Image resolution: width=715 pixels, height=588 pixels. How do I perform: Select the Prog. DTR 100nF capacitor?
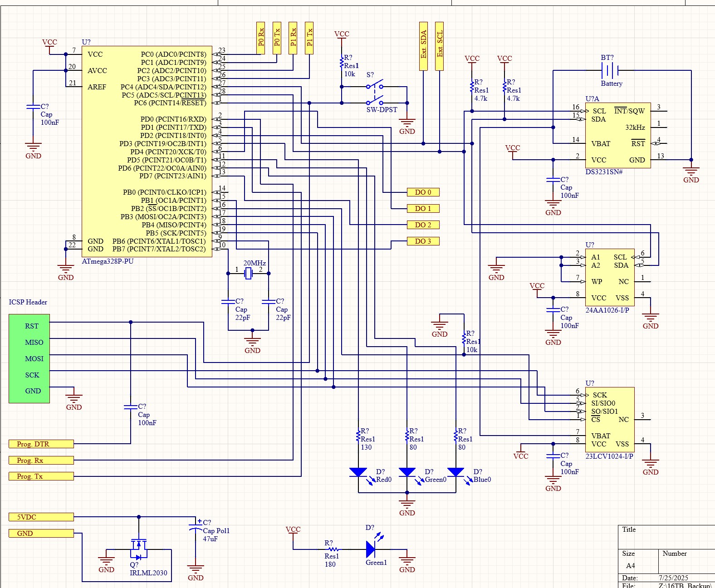coord(131,407)
